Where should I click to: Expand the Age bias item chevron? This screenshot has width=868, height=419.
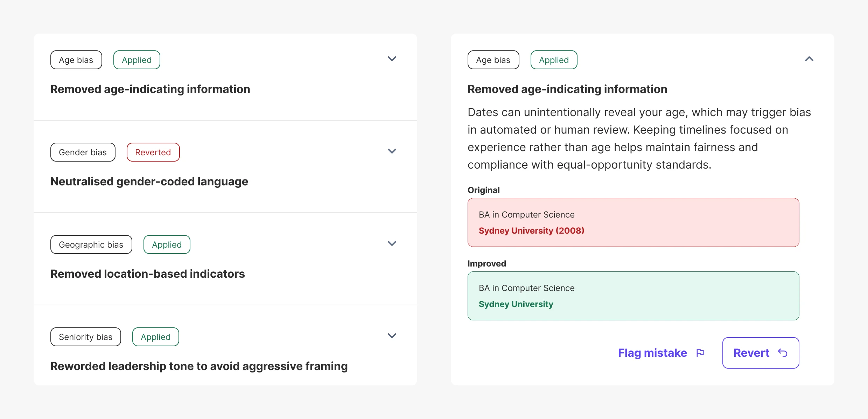[x=392, y=59]
